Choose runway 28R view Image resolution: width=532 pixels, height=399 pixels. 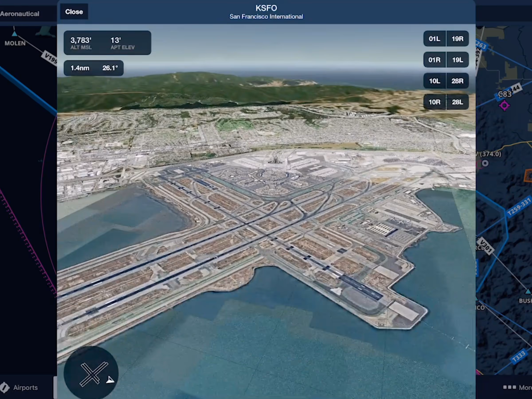click(x=457, y=81)
